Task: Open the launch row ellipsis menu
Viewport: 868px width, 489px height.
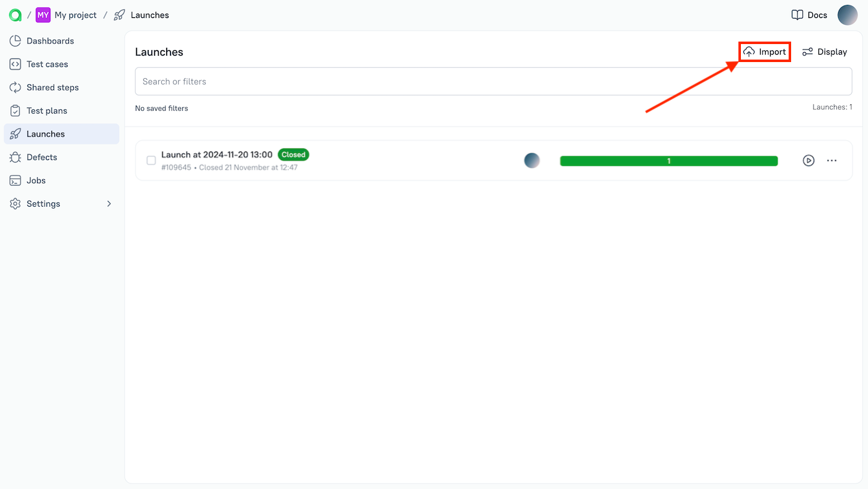Action: [x=831, y=160]
